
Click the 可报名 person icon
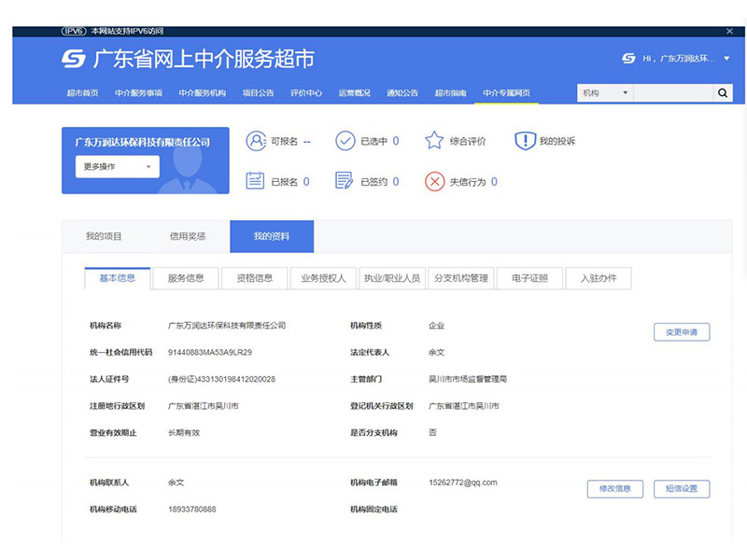(256, 141)
